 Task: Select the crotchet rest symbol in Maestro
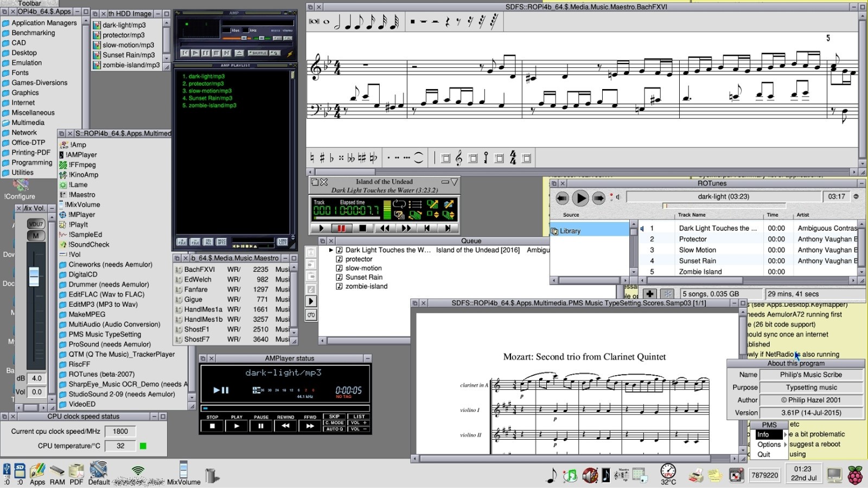pyautogui.click(x=447, y=22)
